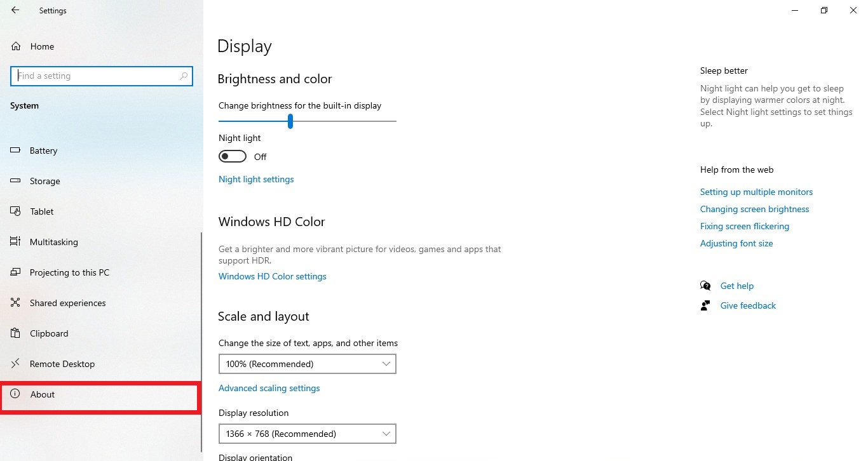The image size is (868, 461).
Task: Click the back arrow icon
Action: (15, 10)
